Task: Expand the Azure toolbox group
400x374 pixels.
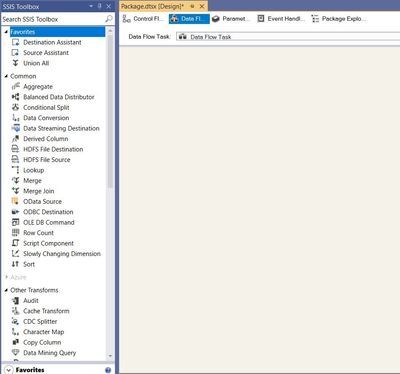Action: pos(6,277)
